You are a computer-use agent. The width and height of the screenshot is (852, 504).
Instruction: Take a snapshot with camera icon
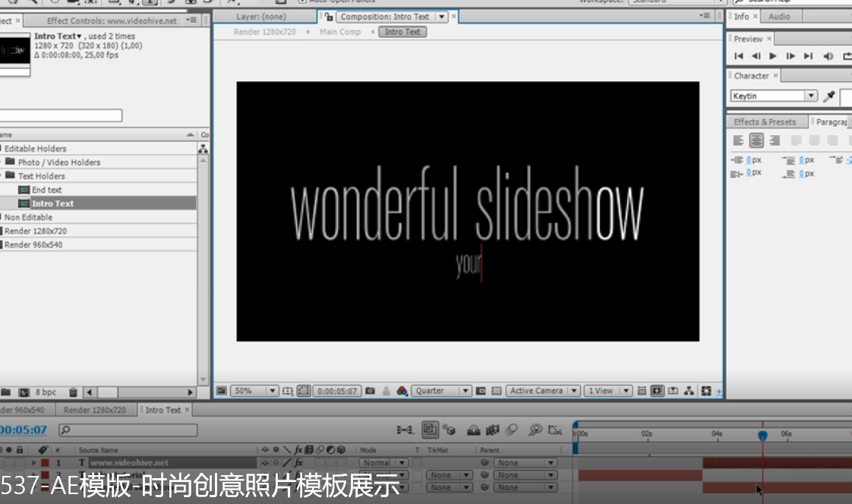pyautogui.click(x=370, y=391)
